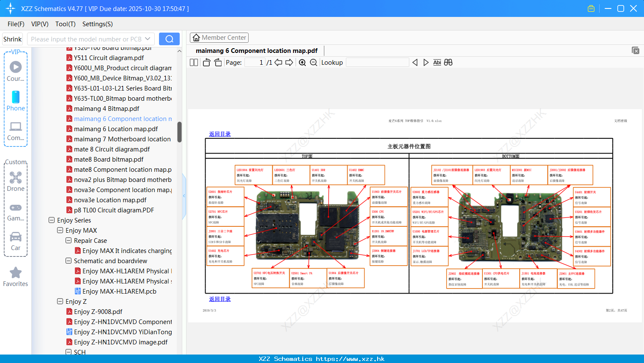Viewport: 644px width, 363px height.
Task: Open the Drone sidebar category
Action: click(16, 181)
